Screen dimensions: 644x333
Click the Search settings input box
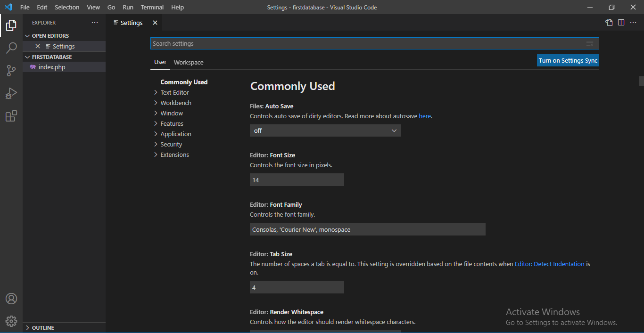point(368,43)
